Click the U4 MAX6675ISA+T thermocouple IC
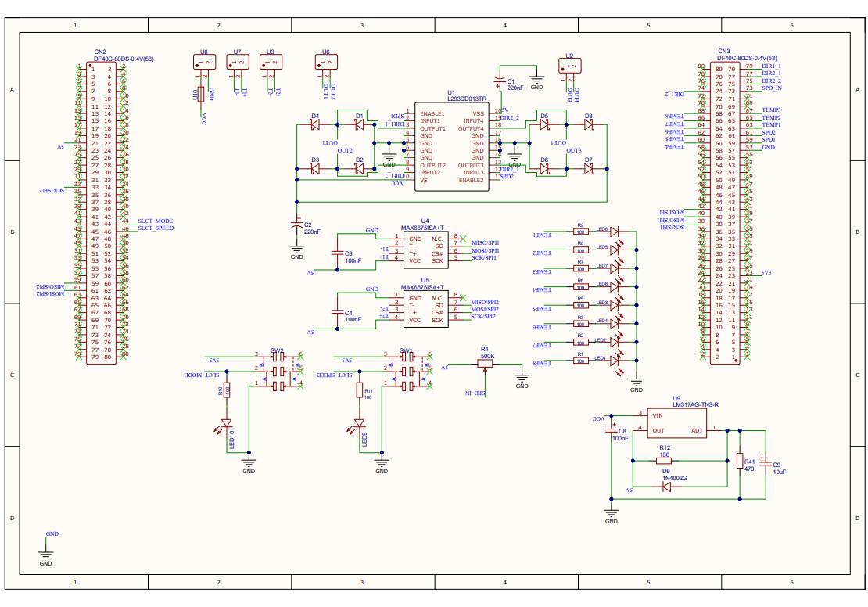868x607 pixels. 427,248
